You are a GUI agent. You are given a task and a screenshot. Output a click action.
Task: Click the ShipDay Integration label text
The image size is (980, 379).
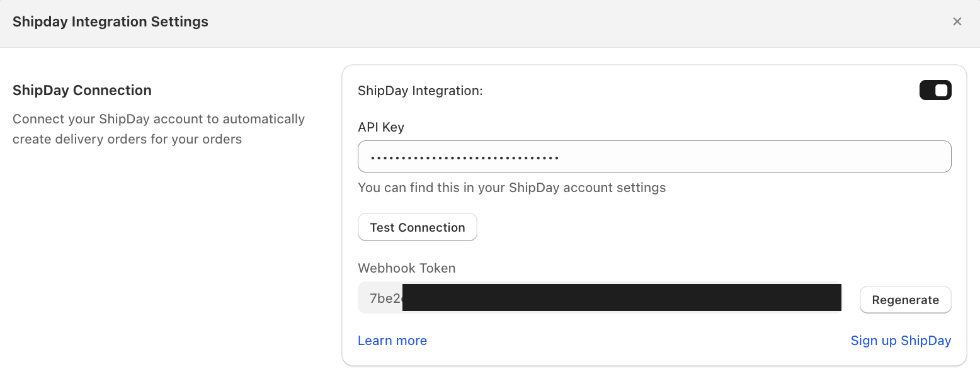click(420, 91)
